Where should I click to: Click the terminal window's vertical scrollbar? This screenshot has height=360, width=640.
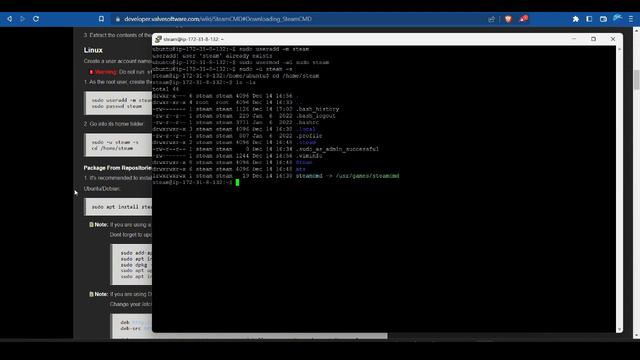point(620,189)
